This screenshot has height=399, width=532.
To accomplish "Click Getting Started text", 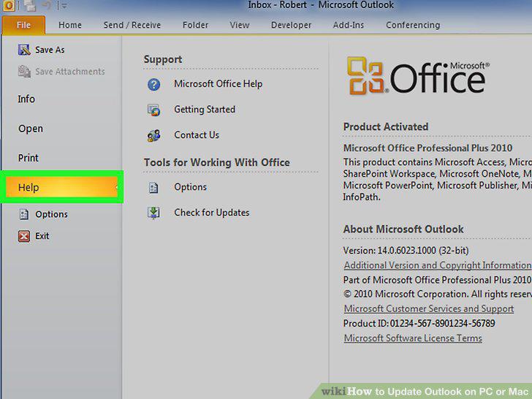I will pyautogui.click(x=205, y=110).
